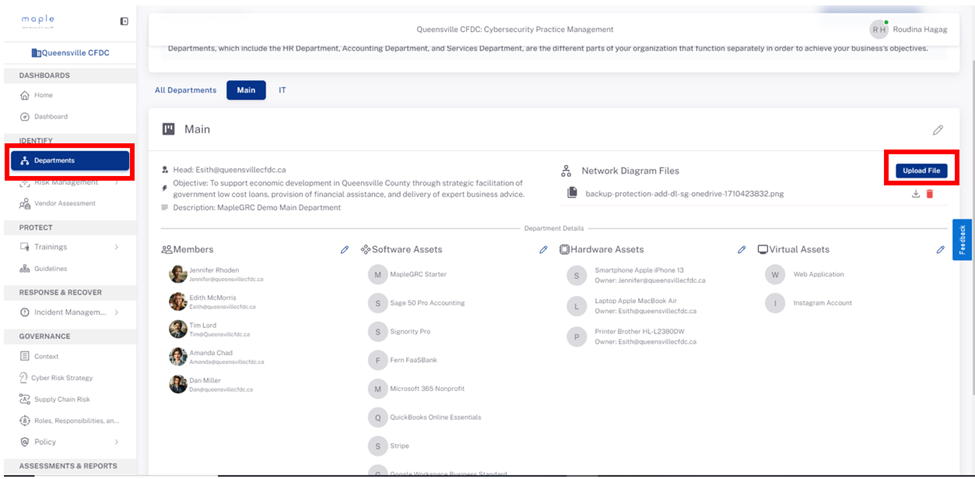This screenshot has height=479, width=975.
Task: Click the Incident Management clock icon
Action: coord(25,312)
